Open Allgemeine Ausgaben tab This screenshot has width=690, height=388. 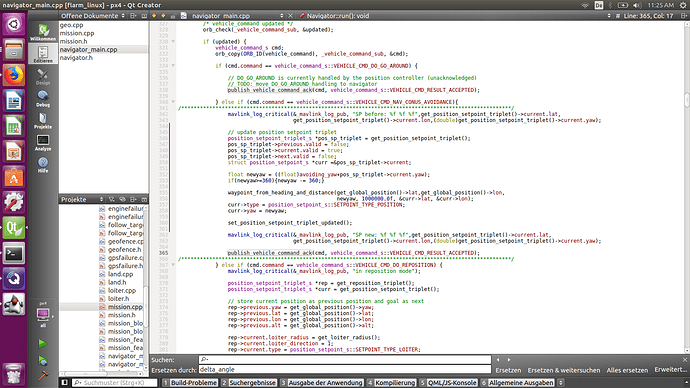tap(517, 383)
